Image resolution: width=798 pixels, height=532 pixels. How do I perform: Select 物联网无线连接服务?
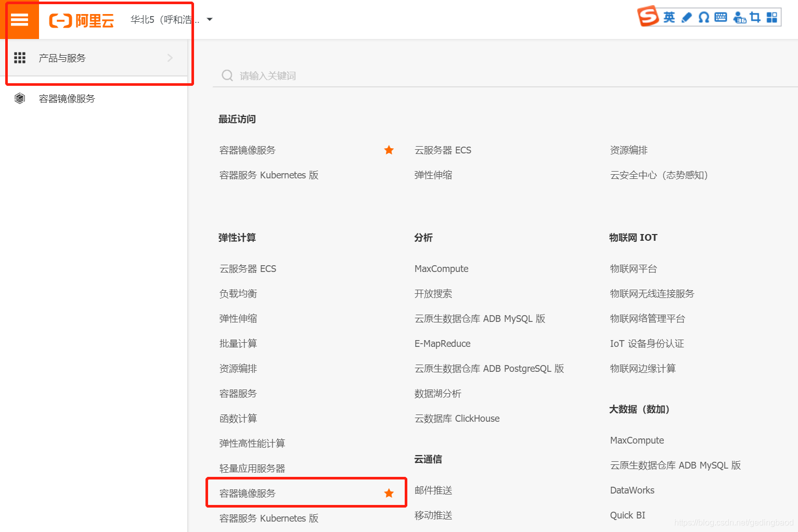coord(652,294)
